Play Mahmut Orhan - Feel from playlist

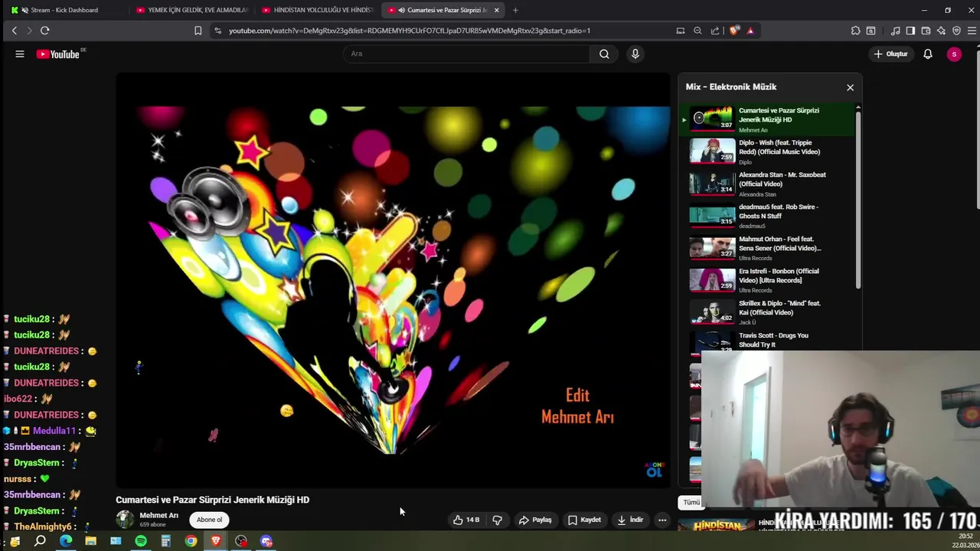coord(767,248)
